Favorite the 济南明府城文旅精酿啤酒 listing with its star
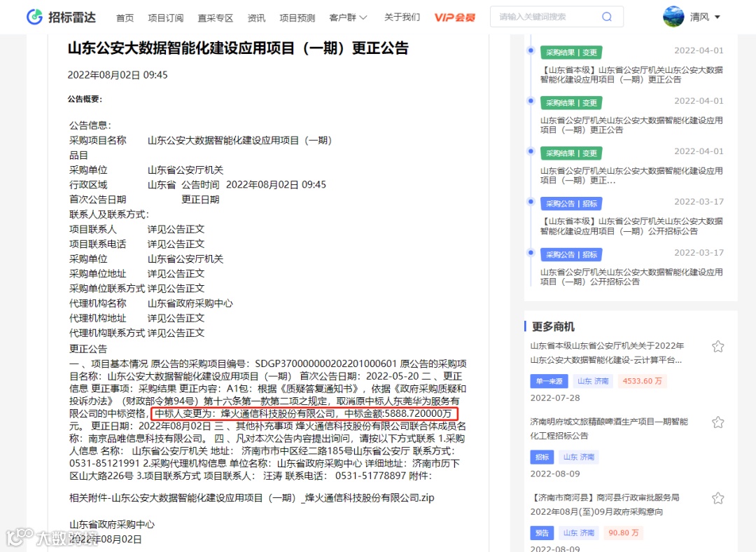 [718, 422]
